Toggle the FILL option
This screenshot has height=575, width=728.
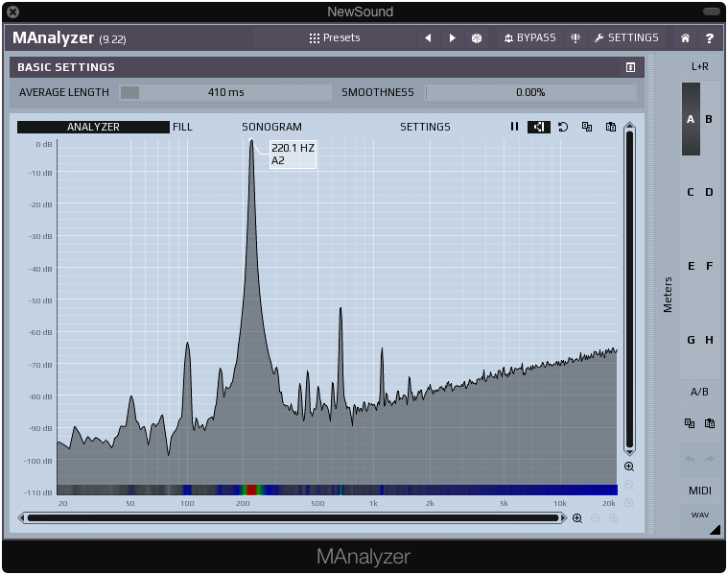[182, 127]
